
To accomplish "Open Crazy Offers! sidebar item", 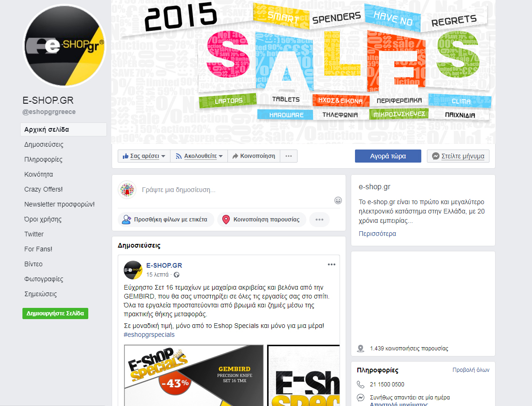I will tap(43, 189).
